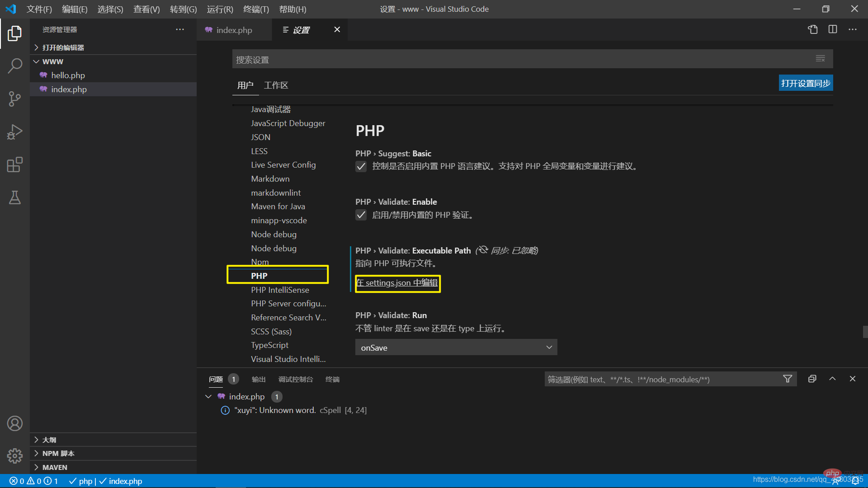Open the onSave validate run dropdown

coord(456,347)
